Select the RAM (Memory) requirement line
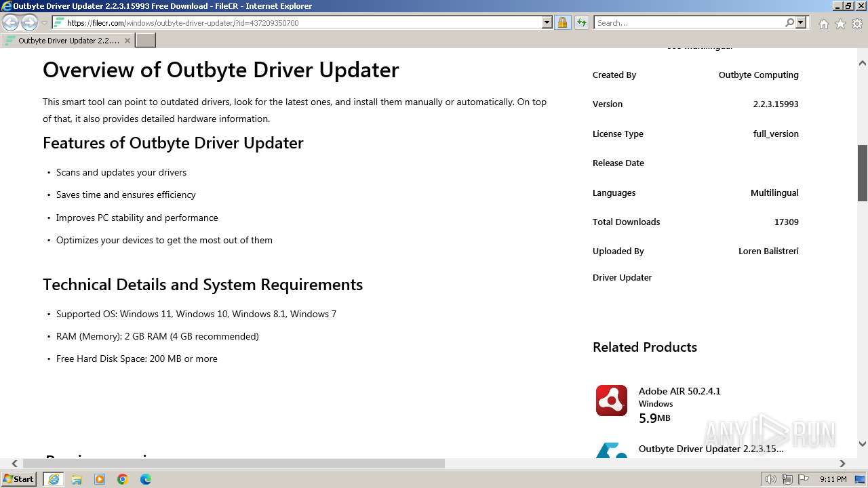Viewport: 868px width, 488px height. click(x=157, y=336)
